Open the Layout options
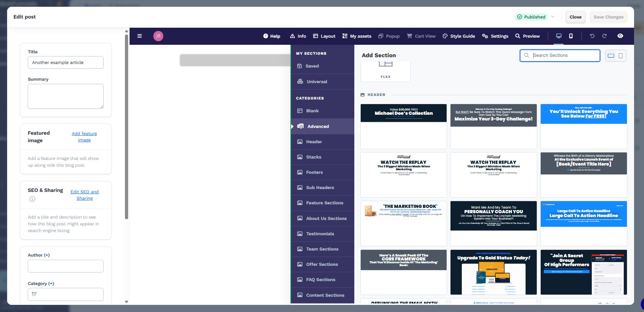644x312 pixels. tap(324, 36)
